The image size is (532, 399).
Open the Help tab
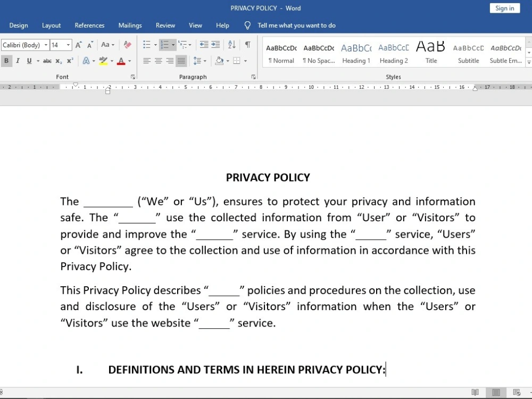222,26
